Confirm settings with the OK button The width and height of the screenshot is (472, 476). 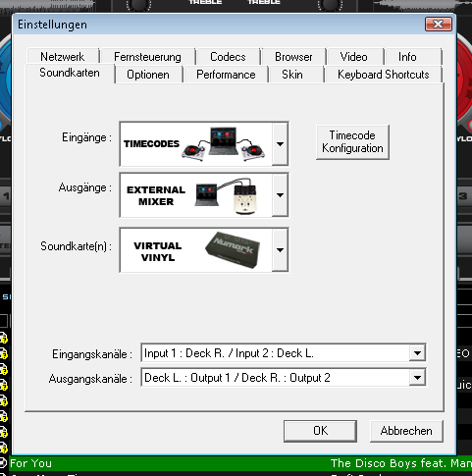320,431
